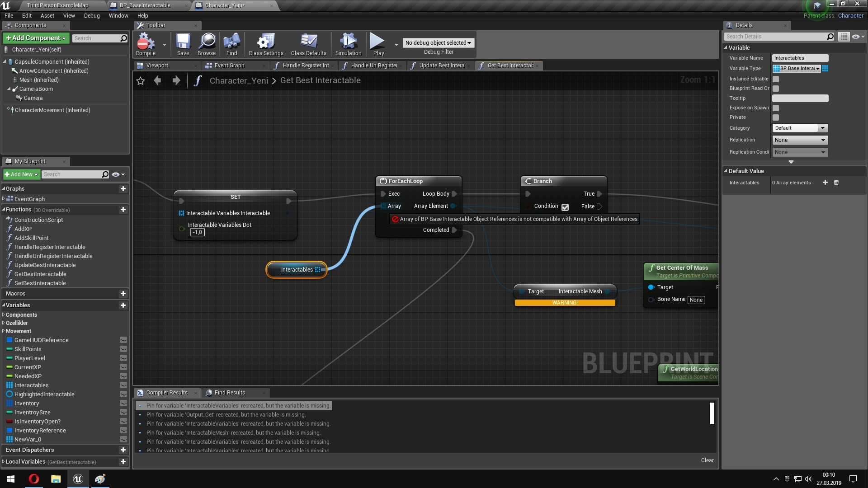Navigate back with the left arrow in graph
Viewport: 868px width, 488px height.
(157, 80)
